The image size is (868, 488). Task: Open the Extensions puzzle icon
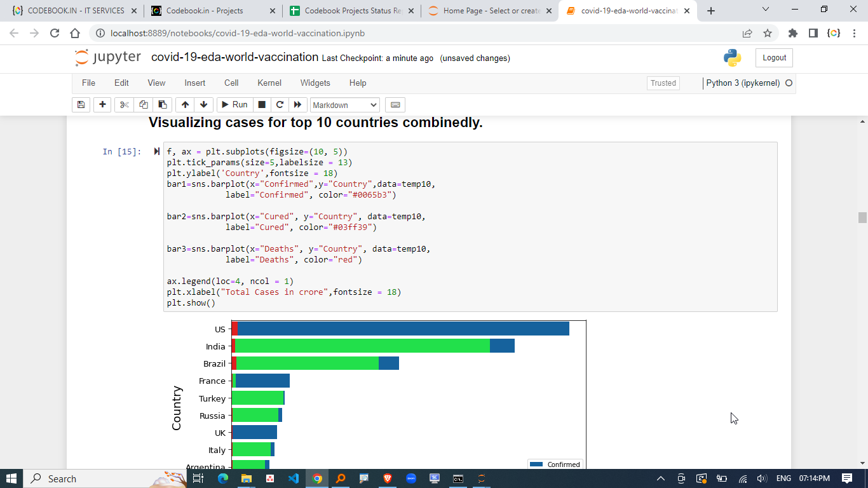pos(792,33)
